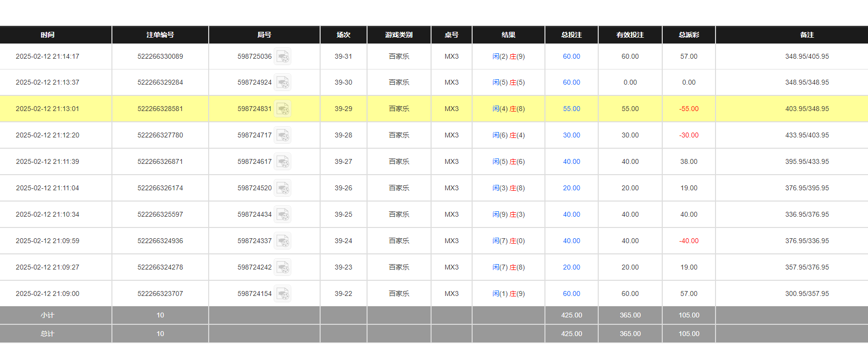Screen dimensions: 868x361
Task: Click replay icon beside round 598724242
Action: point(282,268)
